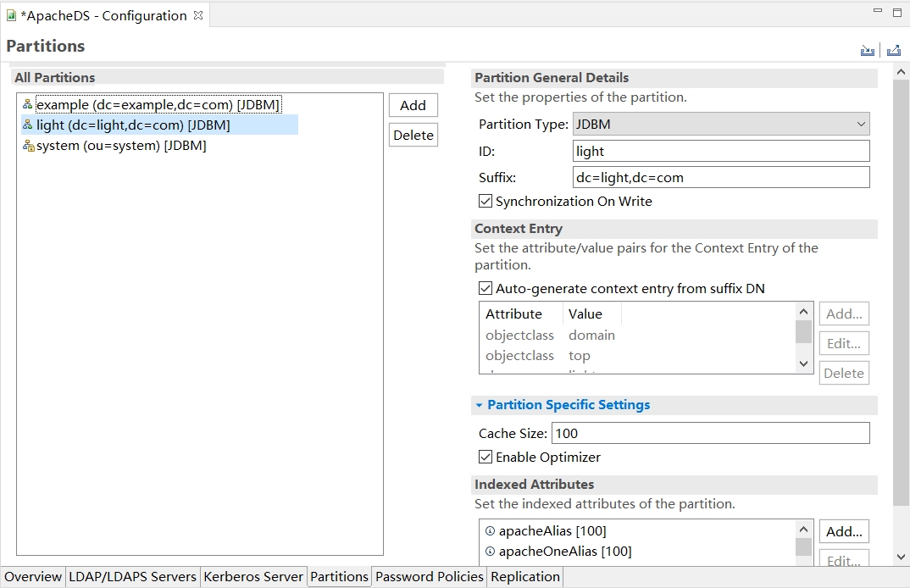
Task: Click the apacheOneAlias index icon
Action: 490,552
